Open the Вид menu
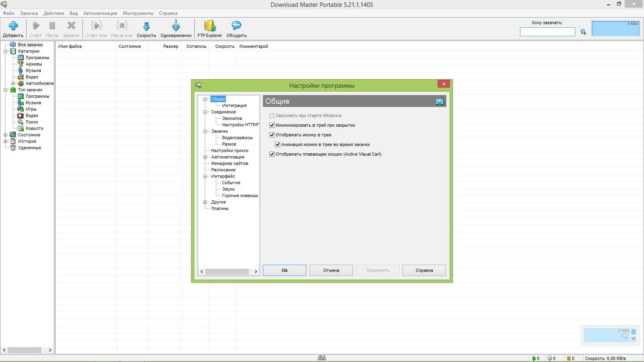Image resolution: width=644 pixels, height=362 pixels. (74, 13)
